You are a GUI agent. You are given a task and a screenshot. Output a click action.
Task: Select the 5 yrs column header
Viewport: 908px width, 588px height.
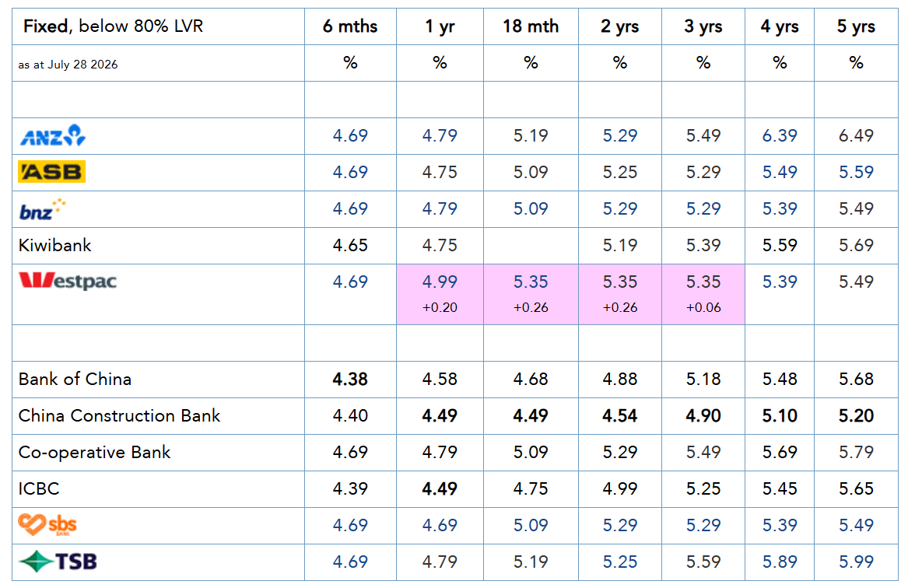(856, 26)
